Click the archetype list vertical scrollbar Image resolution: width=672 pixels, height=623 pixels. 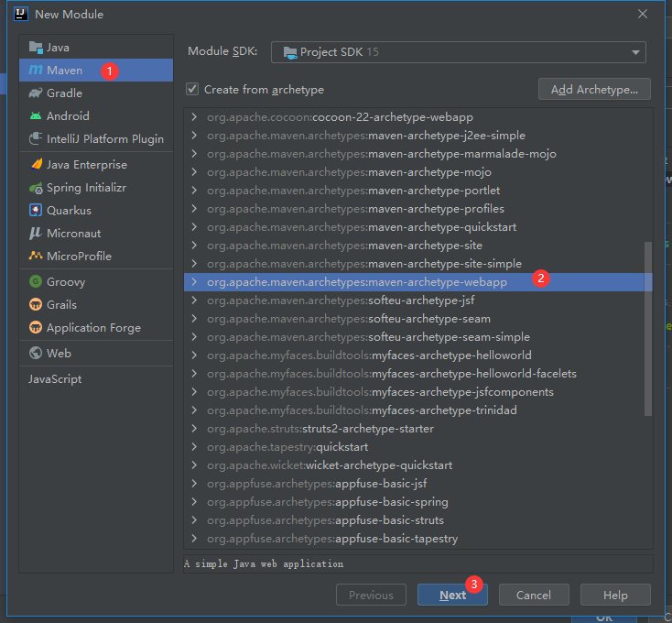pos(648,328)
